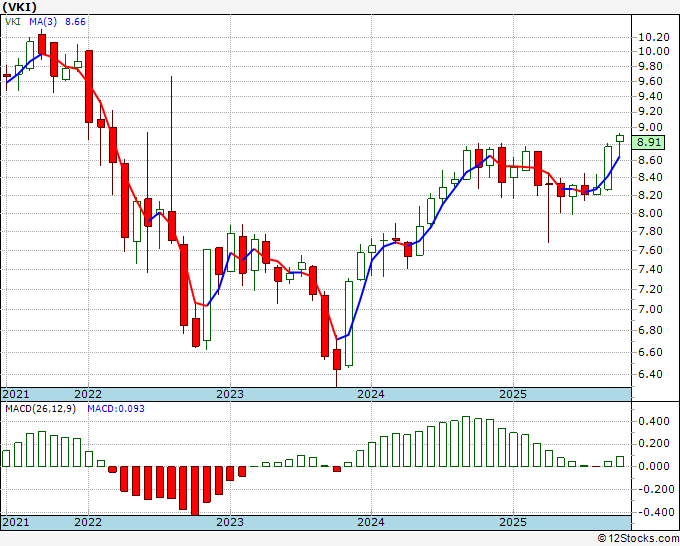680x546 pixels.
Task: Click the 0.000 MACD axis label
Action: 654,467
